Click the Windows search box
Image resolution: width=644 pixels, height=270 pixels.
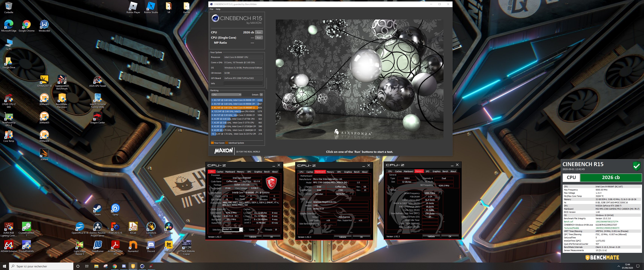pyautogui.click(x=41, y=266)
